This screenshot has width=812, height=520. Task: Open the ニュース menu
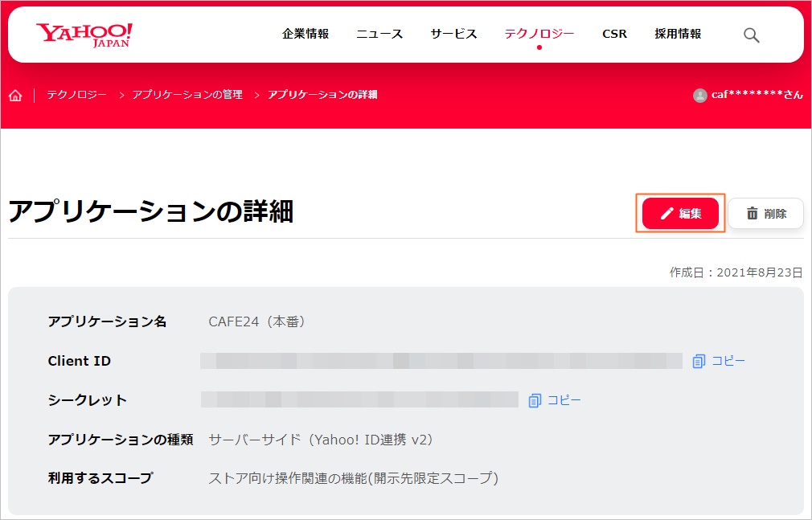379,34
